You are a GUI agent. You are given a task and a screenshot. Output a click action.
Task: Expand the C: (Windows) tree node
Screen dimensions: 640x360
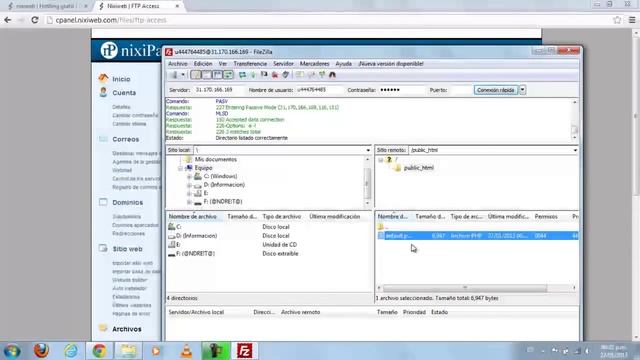click(x=189, y=177)
